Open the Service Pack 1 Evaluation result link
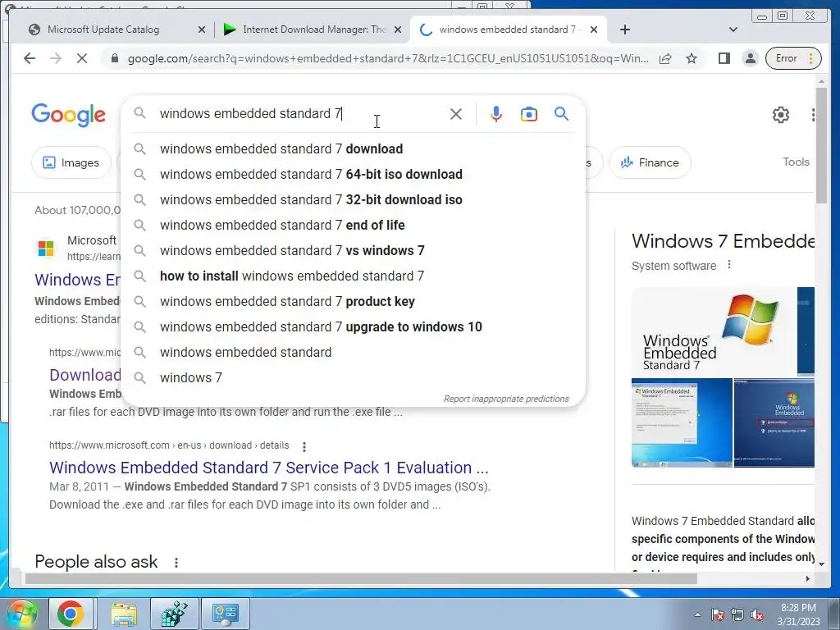This screenshot has height=630, width=840. click(x=269, y=468)
